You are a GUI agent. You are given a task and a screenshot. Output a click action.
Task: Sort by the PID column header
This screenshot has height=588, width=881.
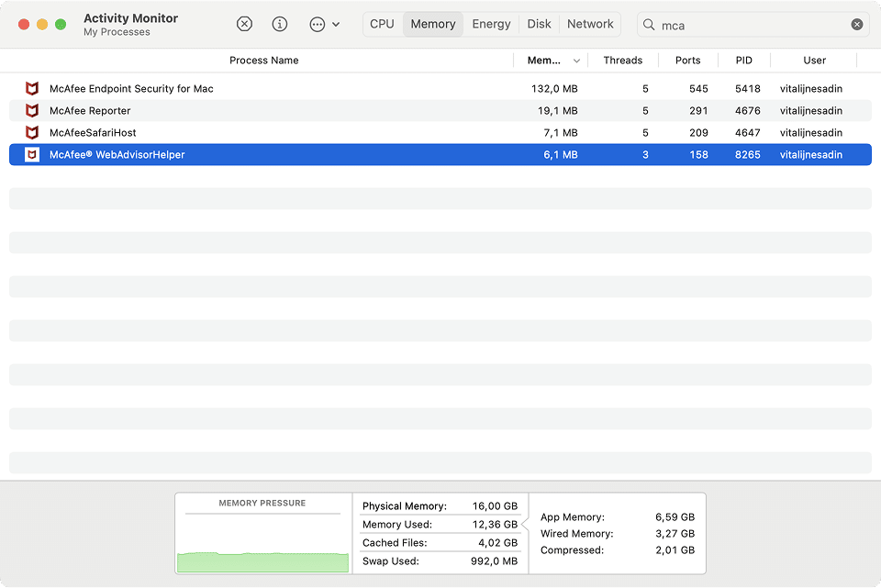point(744,61)
